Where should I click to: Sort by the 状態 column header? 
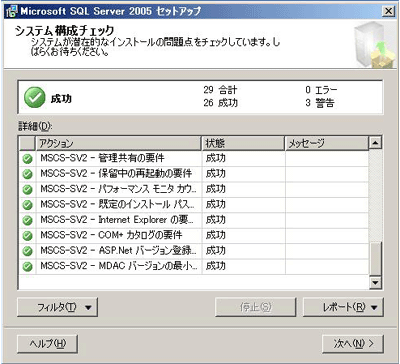(x=243, y=143)
